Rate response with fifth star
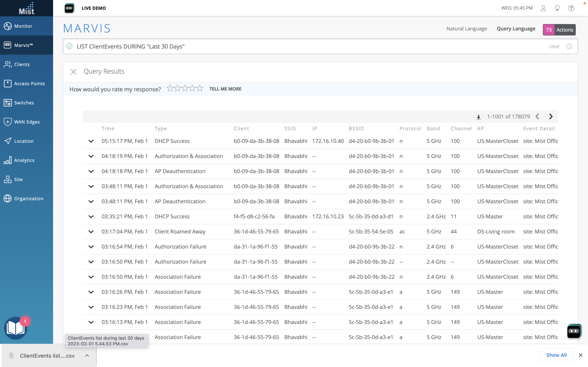Viewport: 588px width, 367px height. [x=200, y=88]
